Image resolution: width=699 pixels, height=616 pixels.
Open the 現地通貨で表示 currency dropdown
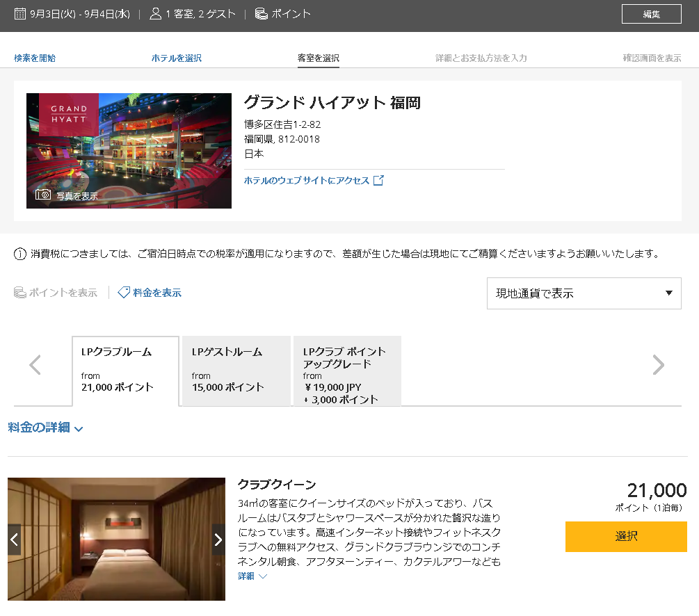584,293
